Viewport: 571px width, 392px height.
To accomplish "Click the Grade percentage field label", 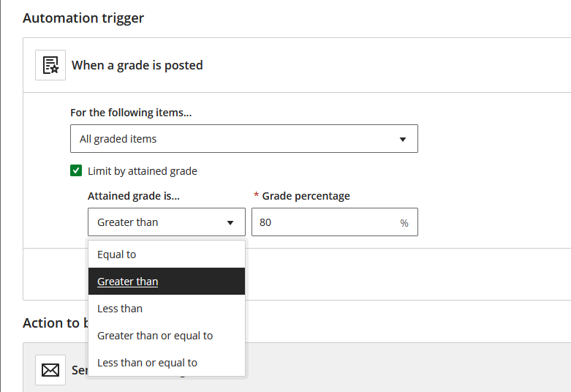I will point(306,196).
